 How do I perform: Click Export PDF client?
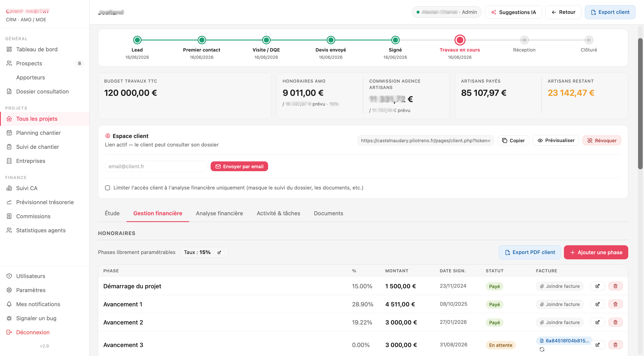(529, 252)
